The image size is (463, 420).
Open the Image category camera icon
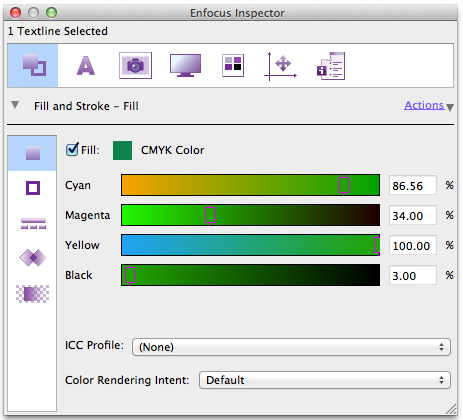pos(135,65)
